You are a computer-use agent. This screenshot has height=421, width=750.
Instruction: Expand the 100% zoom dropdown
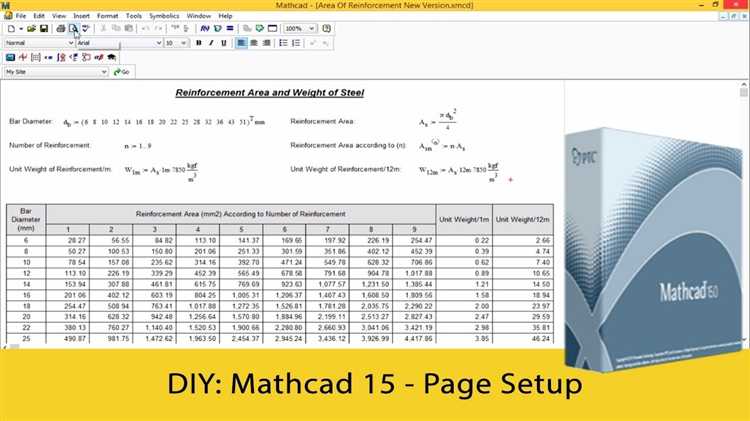coord(311,29)
